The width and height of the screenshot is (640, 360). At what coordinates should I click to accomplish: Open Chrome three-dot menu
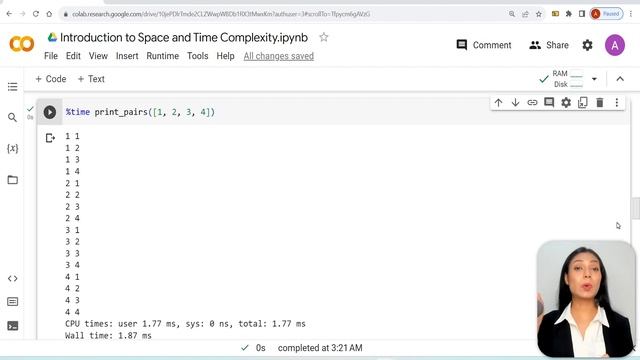631,14
